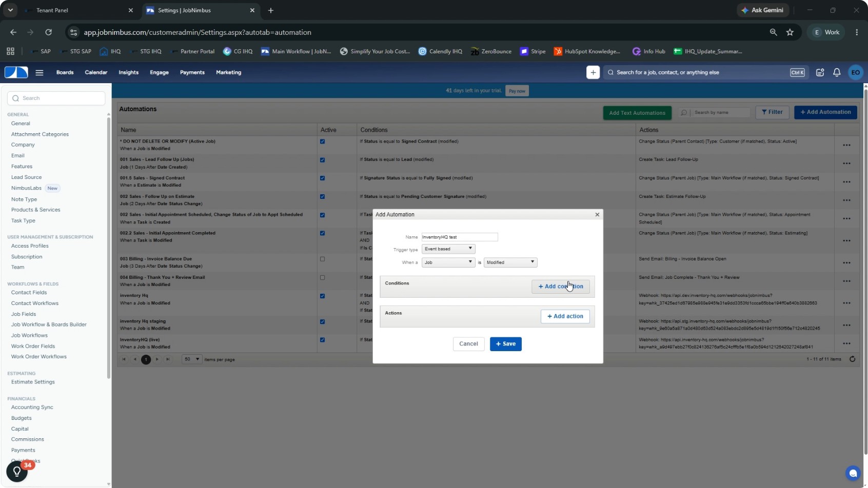Save the new automation
Image resolution: width=868 pixels, height=488 pixels.
[x=506, y=344]
